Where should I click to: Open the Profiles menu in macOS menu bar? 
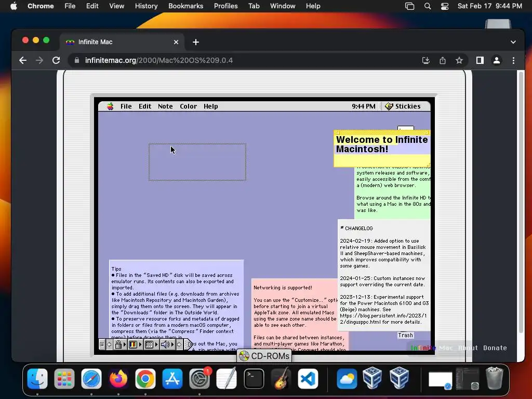[225, 6]
